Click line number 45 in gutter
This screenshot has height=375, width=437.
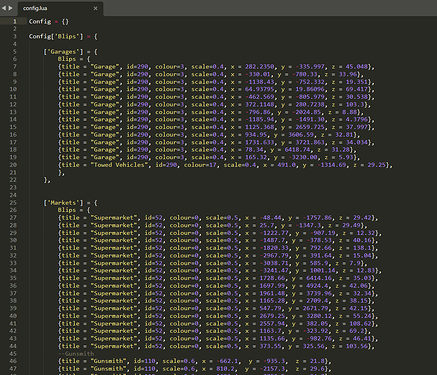coord(13,353)
